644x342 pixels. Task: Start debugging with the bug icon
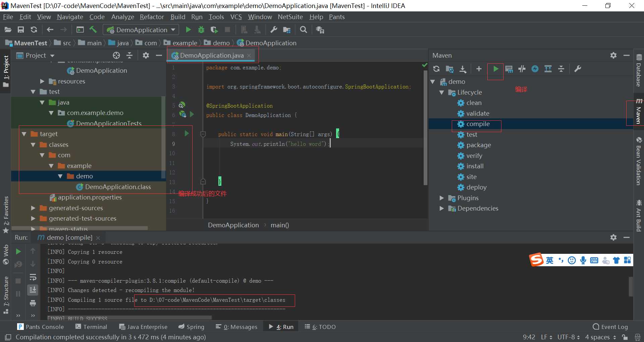pos(201,30)
